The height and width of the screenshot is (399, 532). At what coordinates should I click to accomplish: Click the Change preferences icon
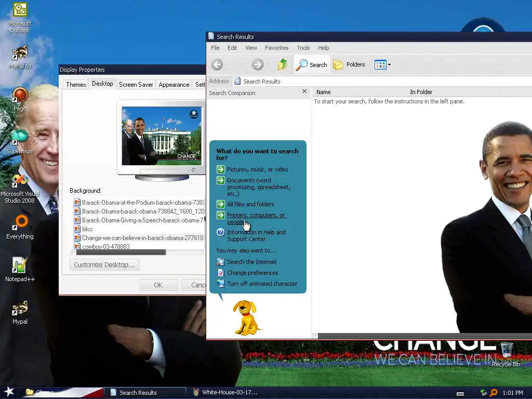click(220, 273)
